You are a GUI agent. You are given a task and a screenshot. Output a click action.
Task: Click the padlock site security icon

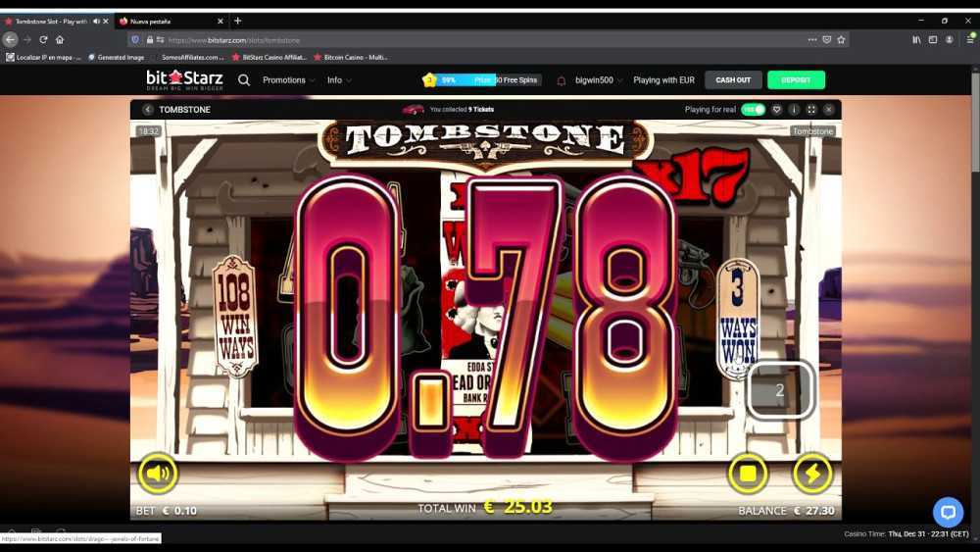point(150,39)
